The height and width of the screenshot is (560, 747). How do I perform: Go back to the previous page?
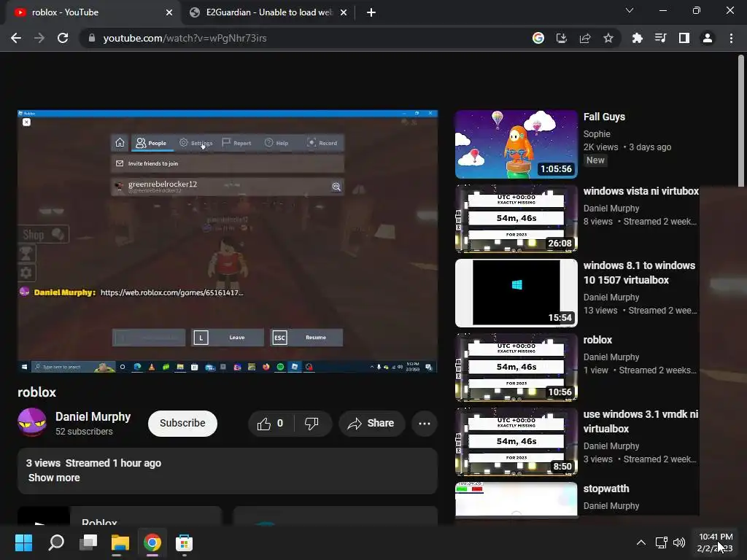16,38
